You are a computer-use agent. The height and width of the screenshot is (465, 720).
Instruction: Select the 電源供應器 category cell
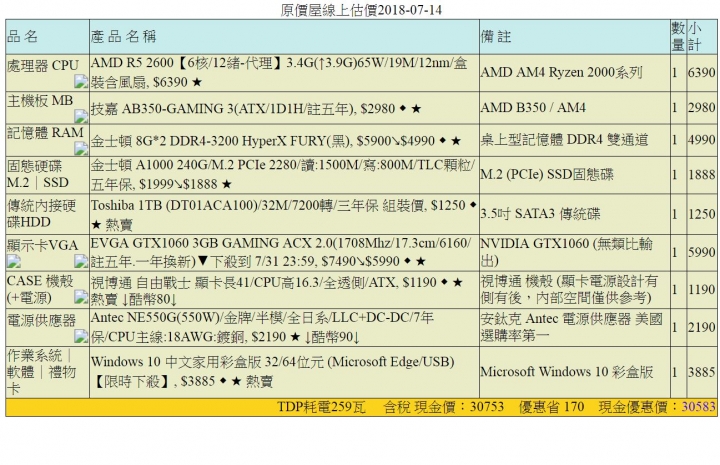[x=48, y=327]
